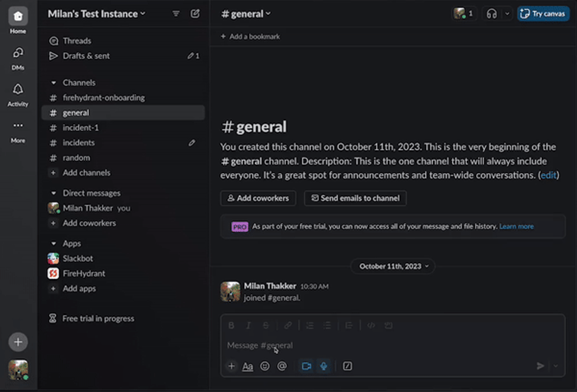
Task: Toggle strikethrough formatting
Action: (x=265, y=325)
